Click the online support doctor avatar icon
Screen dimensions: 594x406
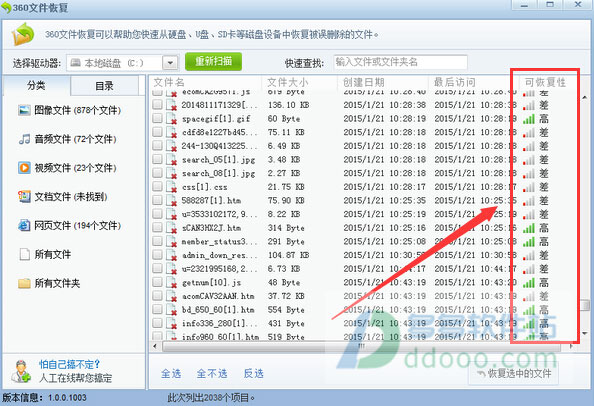[x=20, y=371]
